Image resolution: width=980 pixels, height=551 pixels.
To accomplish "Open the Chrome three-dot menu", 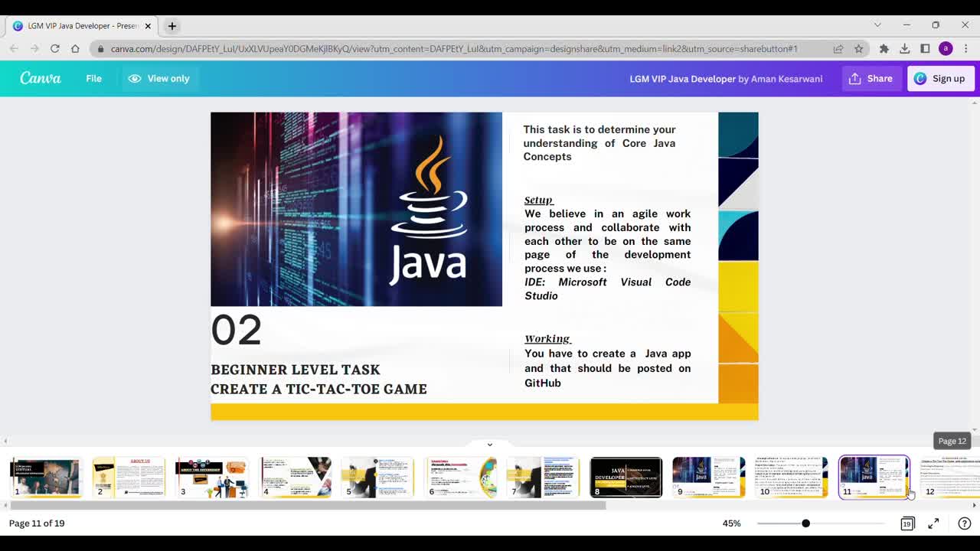I will click(965, 48).
